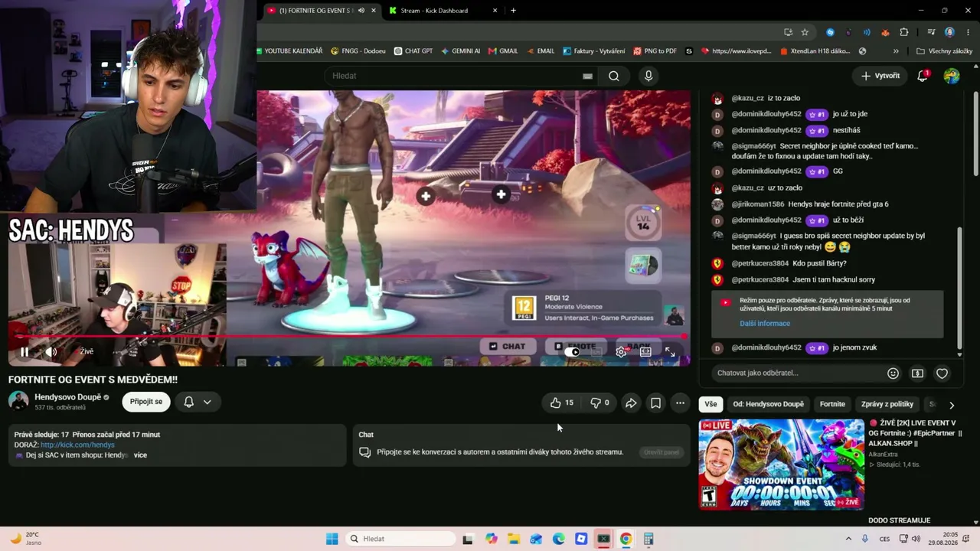The width and height of the screenshot is (980, 551).
Task: Switch video to theater mode
Action: coord(645,352)
